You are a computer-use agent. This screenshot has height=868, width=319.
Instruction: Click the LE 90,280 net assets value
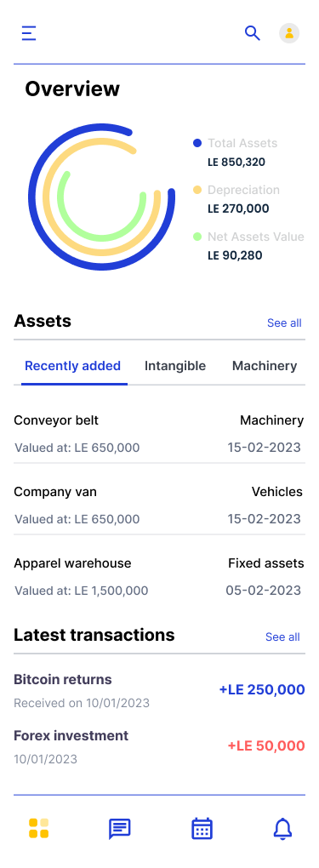tap(235, 255)
